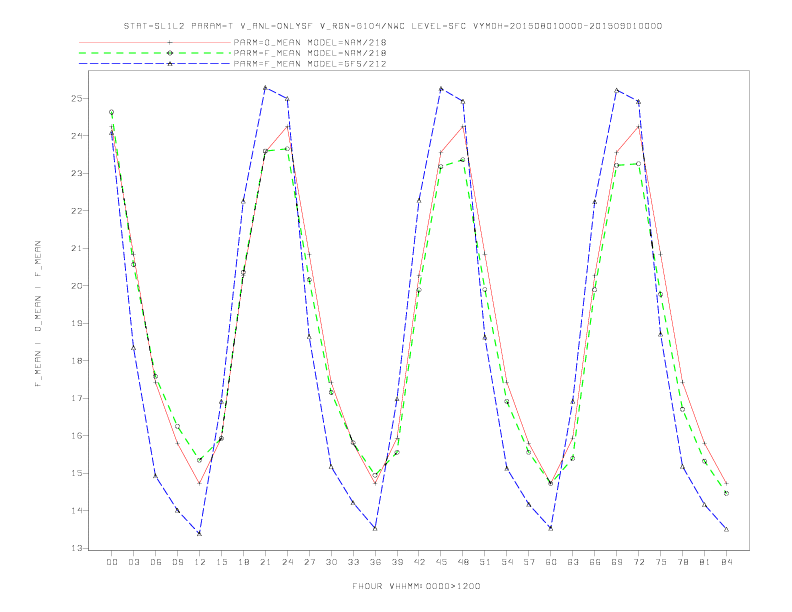Click x-axis forecast hour label 33
The height and width of the screenshot is (612, 792).
point(353,562)
